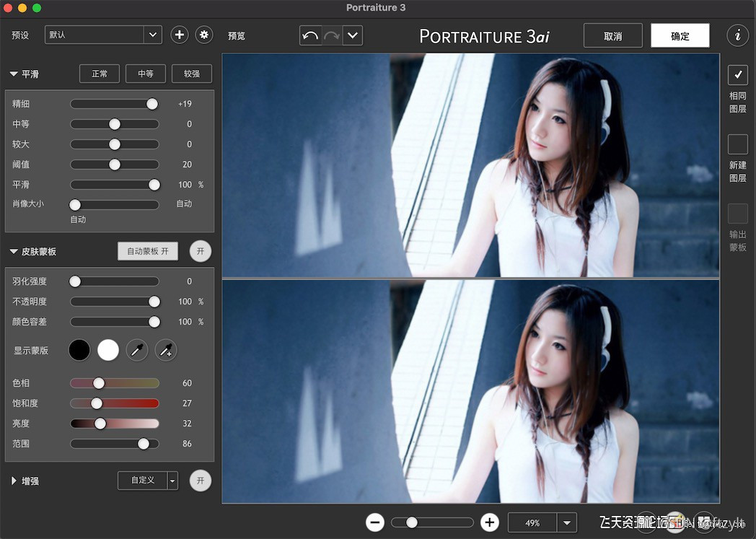Click the 范围 range slider handle
Screen dimensions: 756x539
pos(144,444)
